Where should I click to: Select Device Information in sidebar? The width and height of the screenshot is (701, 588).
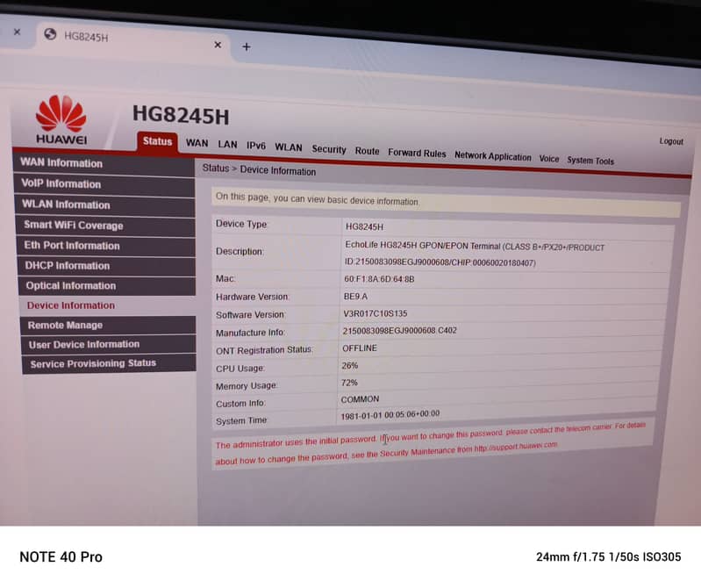[108, 305]
